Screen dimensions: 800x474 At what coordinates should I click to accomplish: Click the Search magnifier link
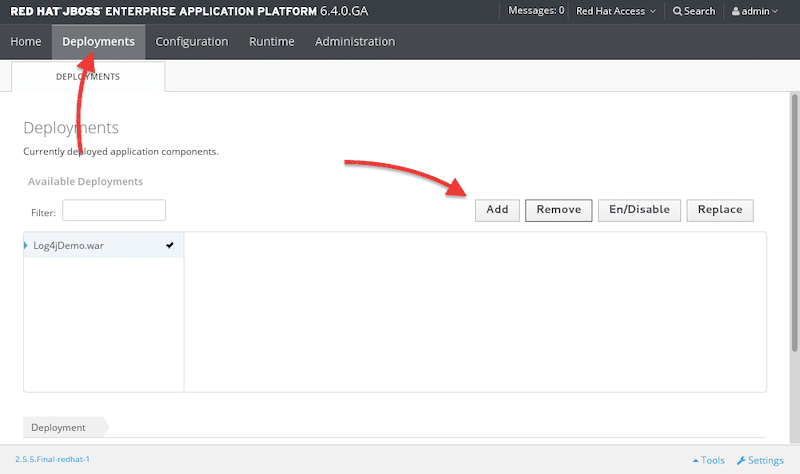(x=694, y=11)
